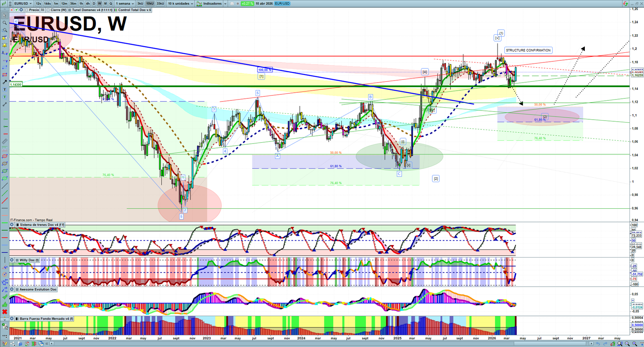Switch to the 4h timeframe
This screenshot has height=347, width=644.
88,3
